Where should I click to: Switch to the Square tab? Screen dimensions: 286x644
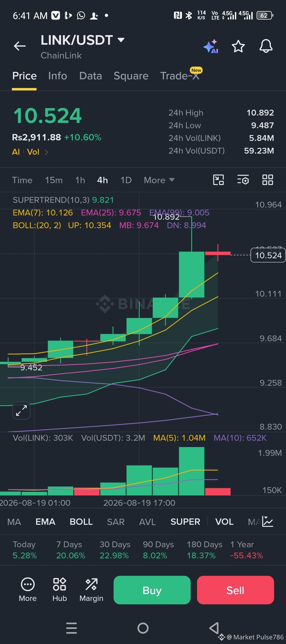(131, 76)
